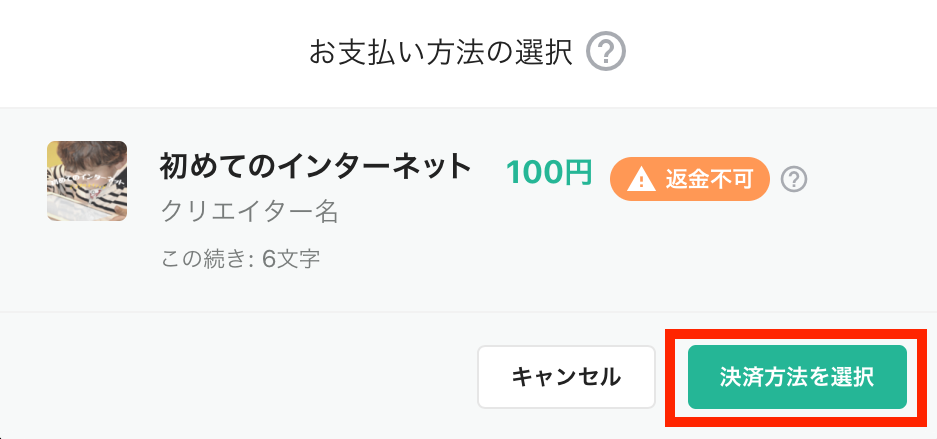Click the この続き: 6文字 text

[x=241, y=260]
